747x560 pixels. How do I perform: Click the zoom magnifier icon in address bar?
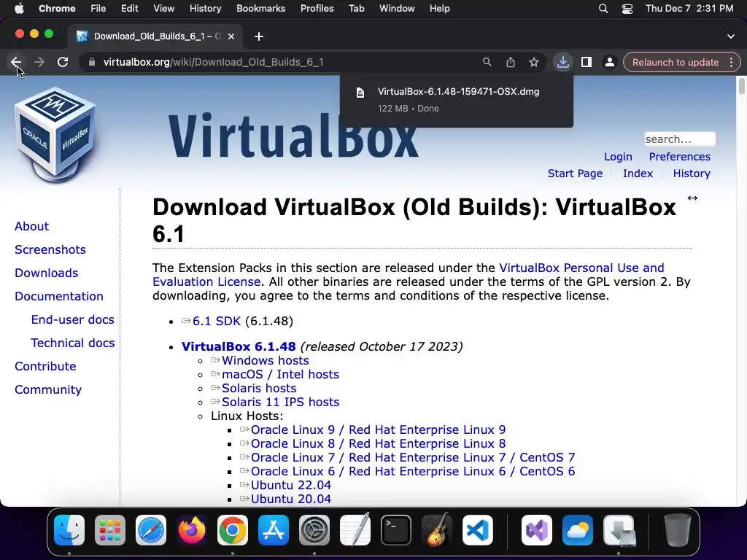click(x=487, y=63)
